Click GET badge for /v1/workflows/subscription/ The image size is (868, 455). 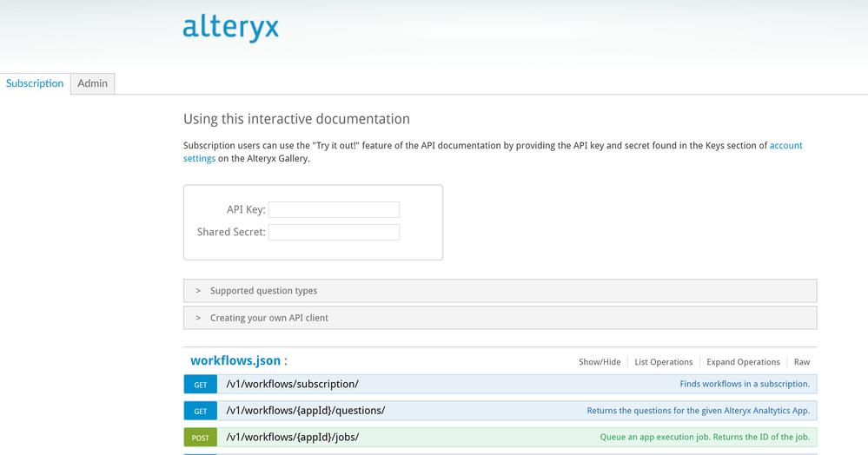coord(201,384)
